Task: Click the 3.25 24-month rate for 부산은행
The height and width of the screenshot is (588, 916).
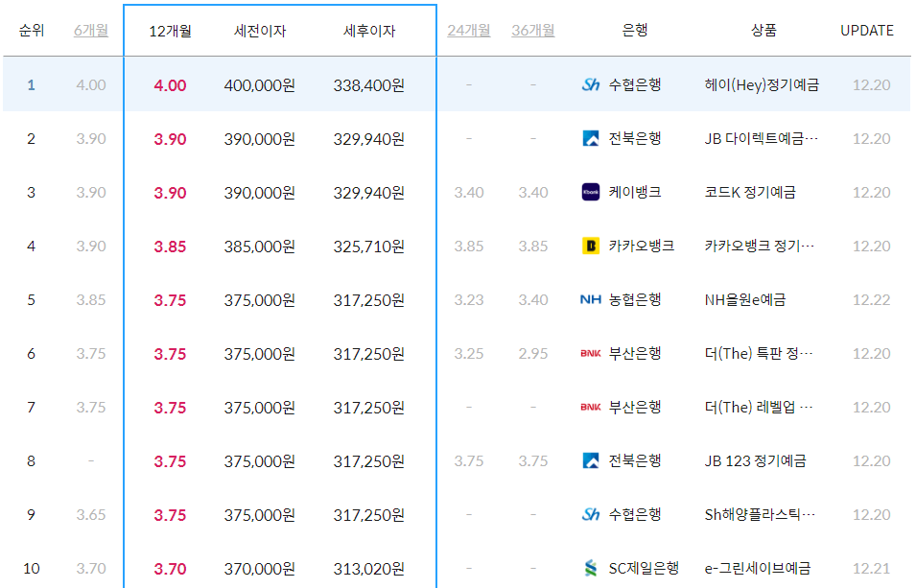Action: pyautogui.click(x=469, y=354)
